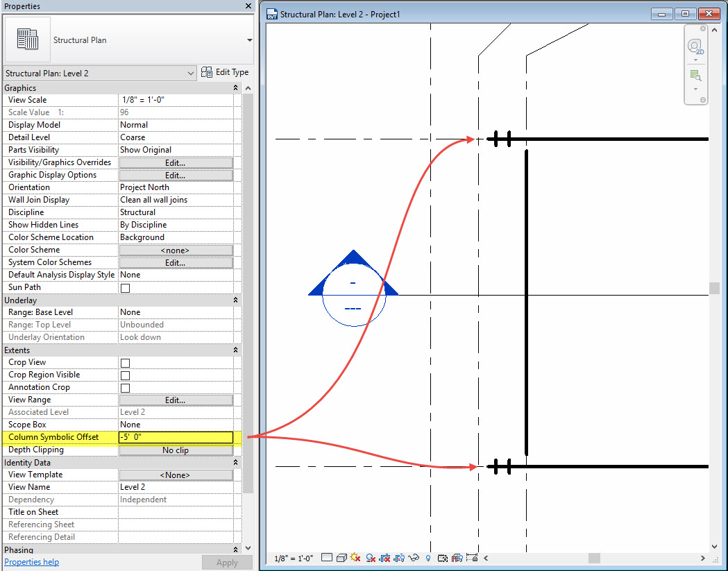This screenshot has width=728, height=571.
Task: Select the Zoom tool on the navigation bar
Action: tap(695, 76)
